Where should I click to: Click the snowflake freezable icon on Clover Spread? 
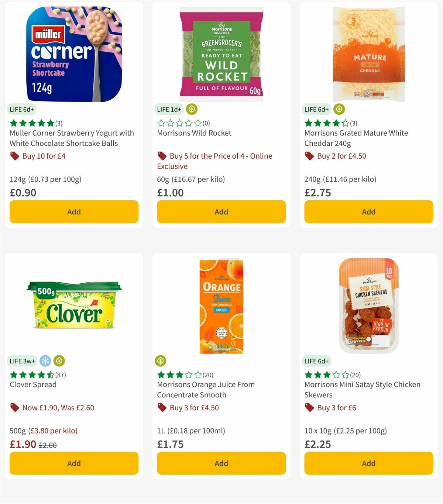point(45,361)
